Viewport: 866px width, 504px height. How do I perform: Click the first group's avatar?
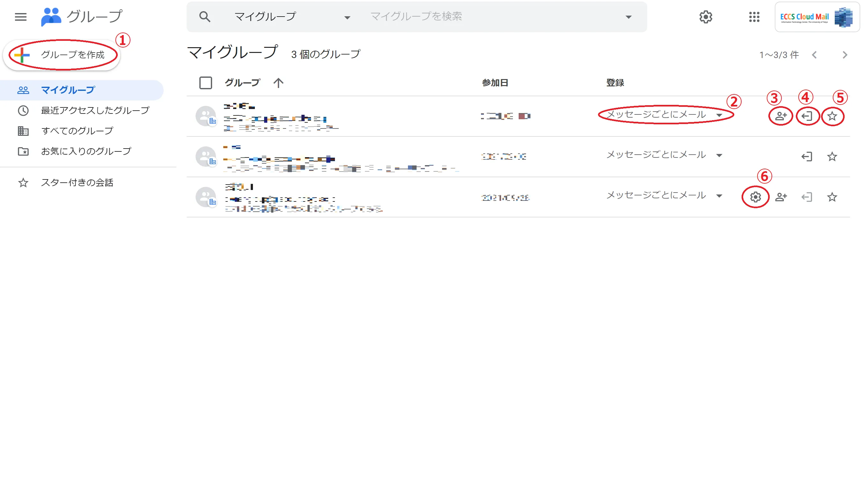206,116
